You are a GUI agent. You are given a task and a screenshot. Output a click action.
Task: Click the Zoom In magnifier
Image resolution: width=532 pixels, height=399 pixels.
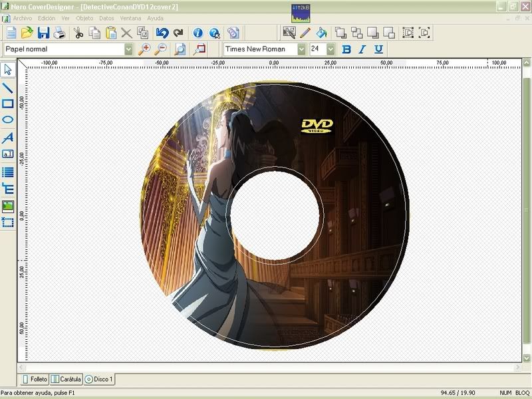click(x=144, y=49)
